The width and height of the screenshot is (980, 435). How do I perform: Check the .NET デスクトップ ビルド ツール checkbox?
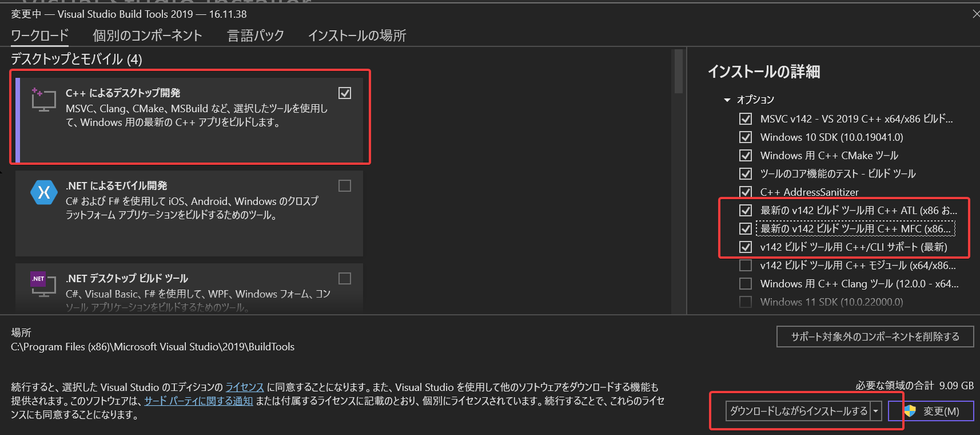(x=345, y=278)
